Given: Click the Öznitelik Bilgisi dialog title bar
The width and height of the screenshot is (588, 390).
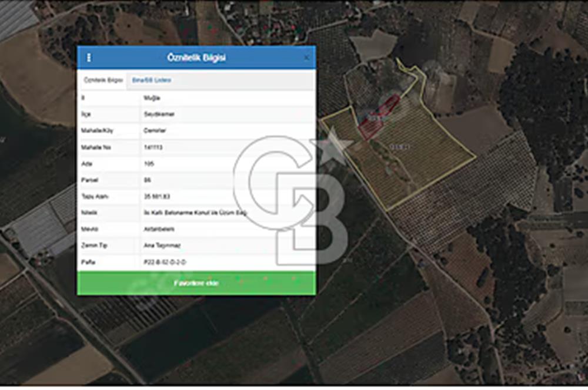Looking at the screenshot, I should point(196,58).
